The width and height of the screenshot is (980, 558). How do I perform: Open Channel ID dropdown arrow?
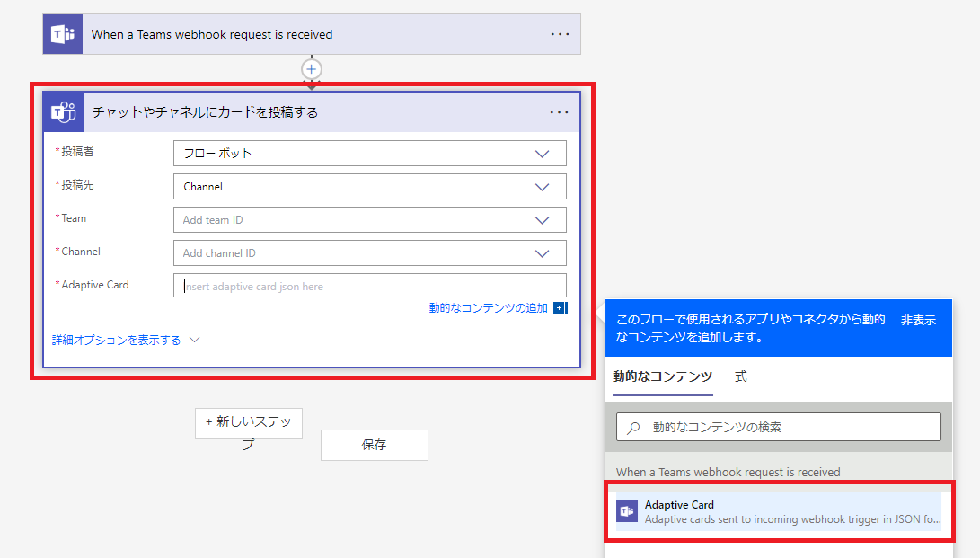pos(542,253)
